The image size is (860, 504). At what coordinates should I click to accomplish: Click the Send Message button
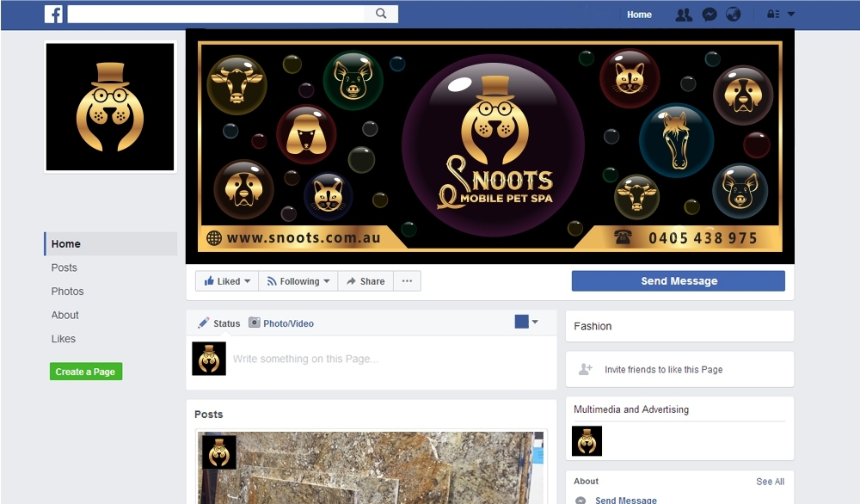coord(679,280)
